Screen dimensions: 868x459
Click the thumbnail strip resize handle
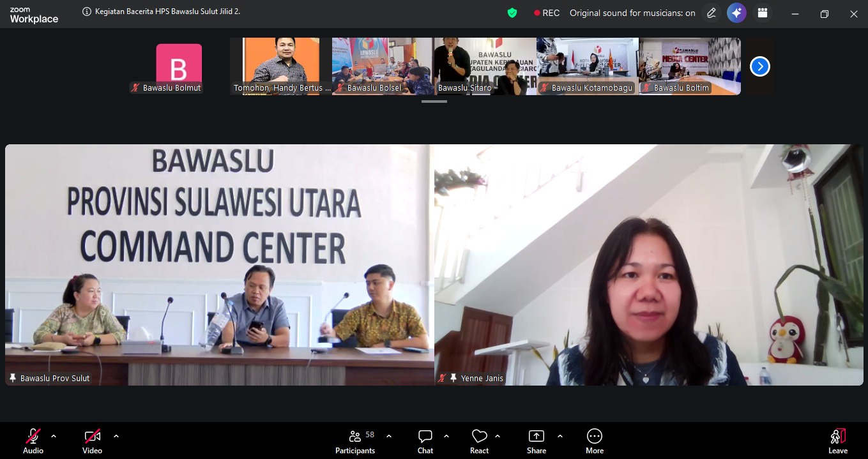point(434,102)
